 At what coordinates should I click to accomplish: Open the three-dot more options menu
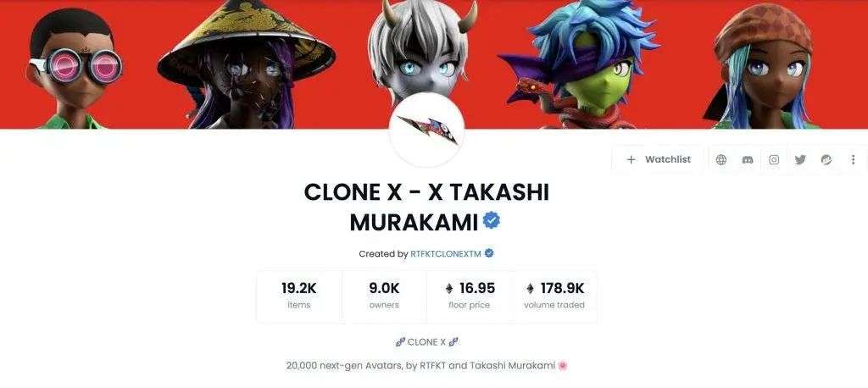coord(853,159)
